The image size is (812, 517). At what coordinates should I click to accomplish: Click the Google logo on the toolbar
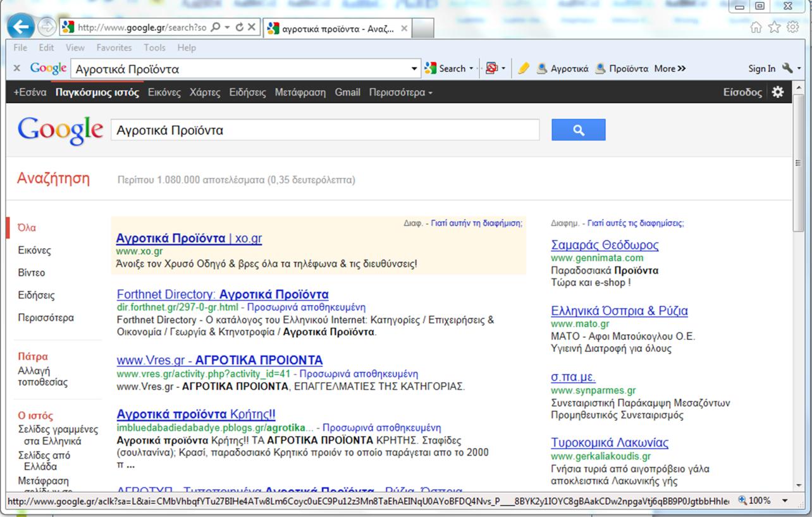(x=48, y=68)
